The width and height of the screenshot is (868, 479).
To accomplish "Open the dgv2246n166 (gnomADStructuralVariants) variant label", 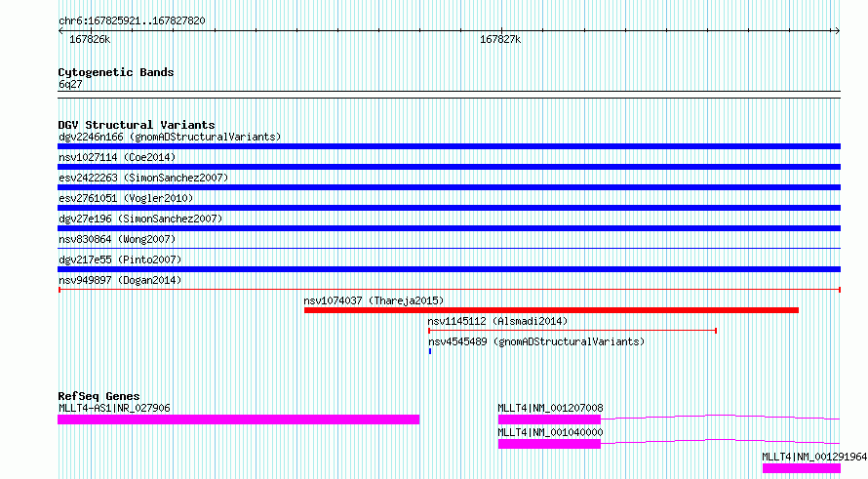I will (170, 137).
